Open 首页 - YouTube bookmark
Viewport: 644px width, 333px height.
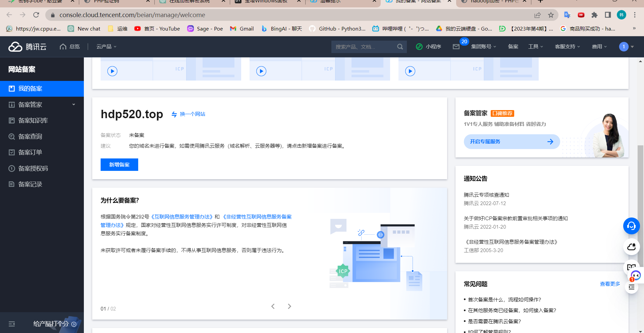tap(157, 29)
